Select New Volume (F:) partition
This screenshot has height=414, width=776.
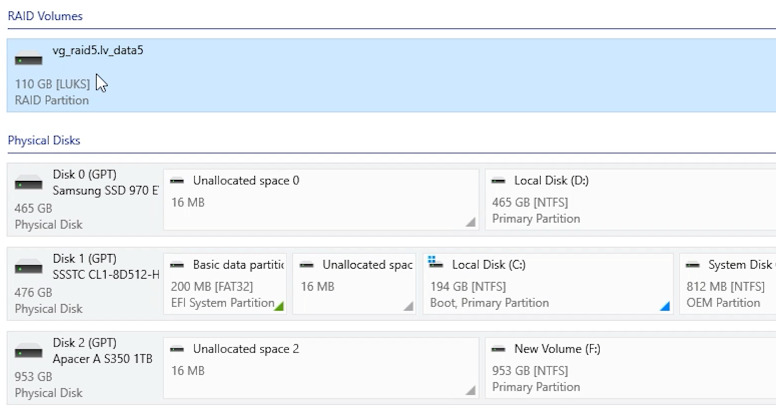pyautogui.click(x=630, y=368)
